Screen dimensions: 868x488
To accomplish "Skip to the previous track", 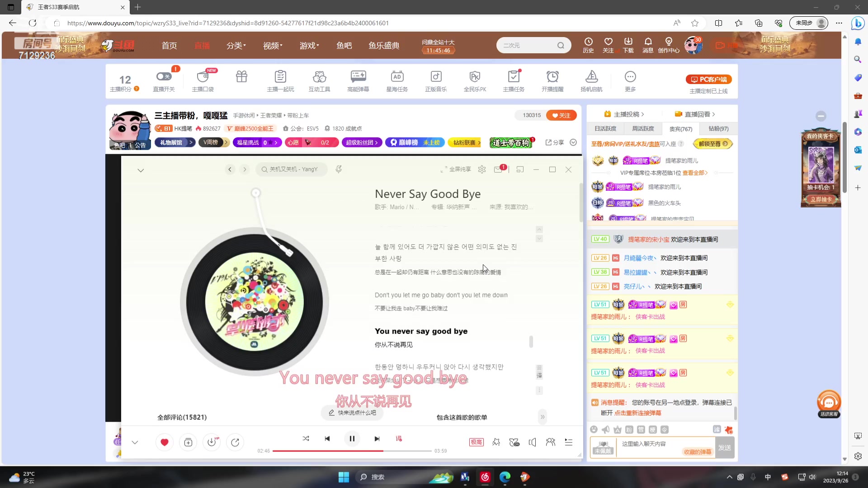I will pos(327,439).
